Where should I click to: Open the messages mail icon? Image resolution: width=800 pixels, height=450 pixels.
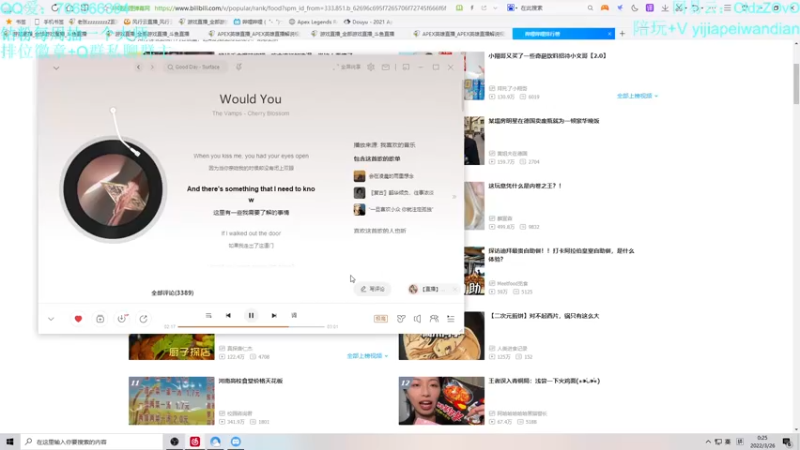386,67
